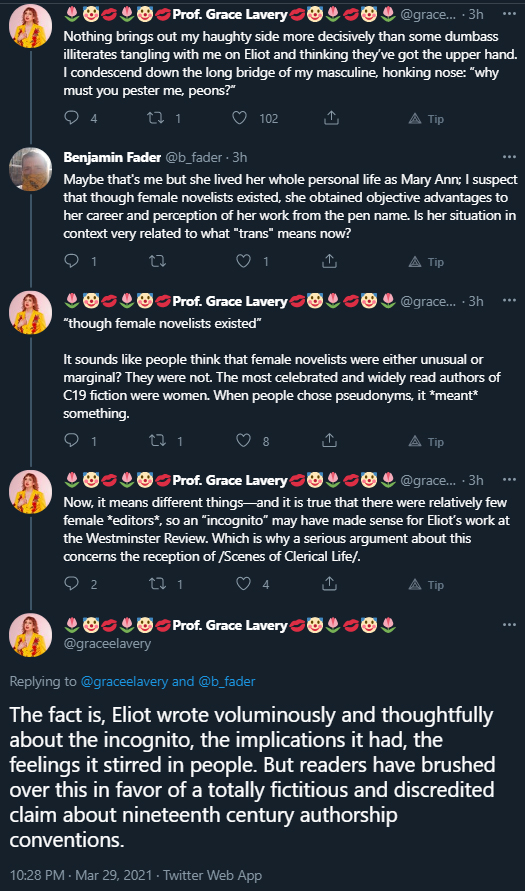Like the Westminster Review tweet
Image resolution: width=525 pixels, height=891 pixels.
(243, 584)
